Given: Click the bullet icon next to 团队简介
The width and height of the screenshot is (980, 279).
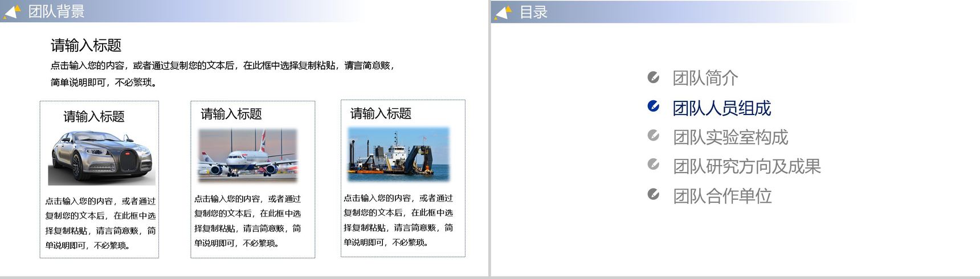Looking at the screenshot, I should click(x=654, y=77).
